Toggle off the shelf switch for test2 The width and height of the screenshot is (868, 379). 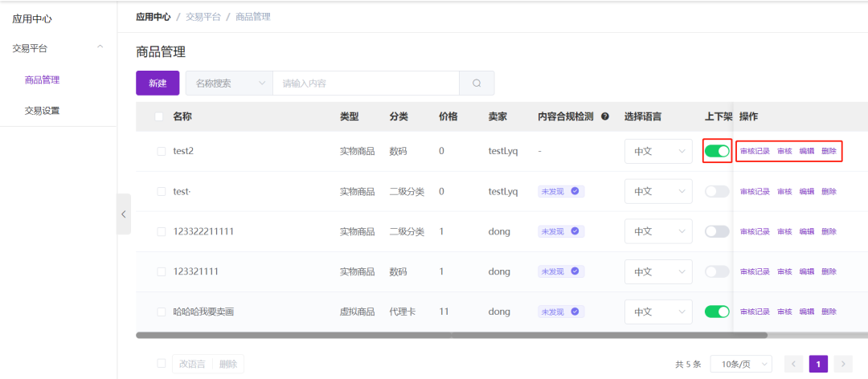tap(717, 151)
